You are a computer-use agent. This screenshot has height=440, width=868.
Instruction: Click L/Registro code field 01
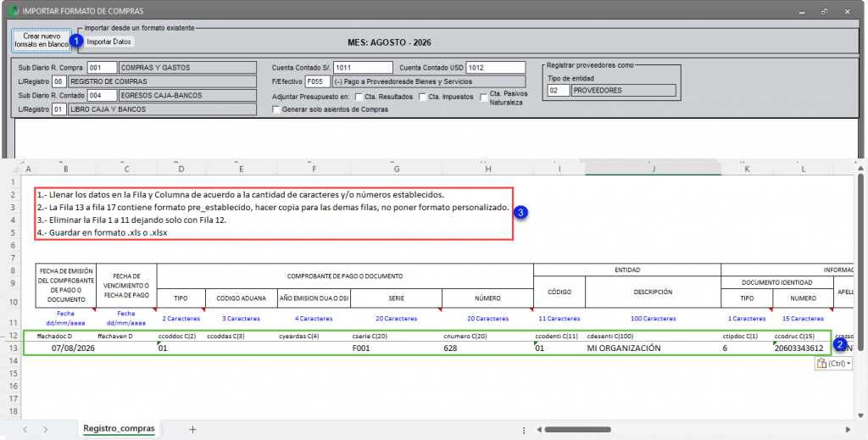(59, 109)
